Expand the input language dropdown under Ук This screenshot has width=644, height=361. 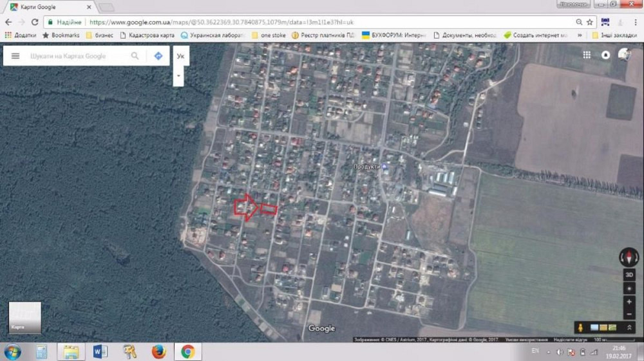(180, 75)
